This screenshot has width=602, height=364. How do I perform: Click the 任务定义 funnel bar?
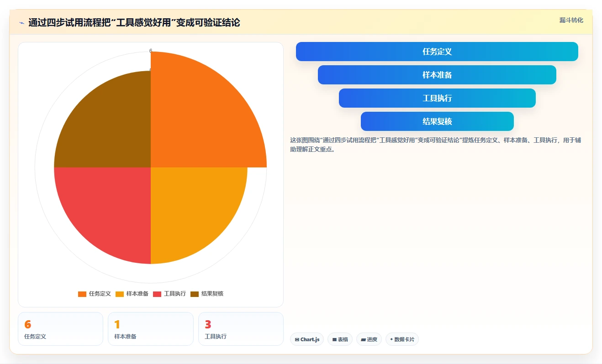pyautogui.click(x=437, y=52)
